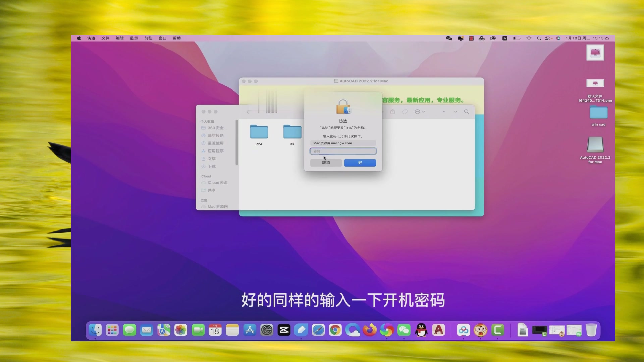The width and height of the screenshot is (644, 362).
Task: Open the 访达 menu in menu bar
Action: pos(91,38)
